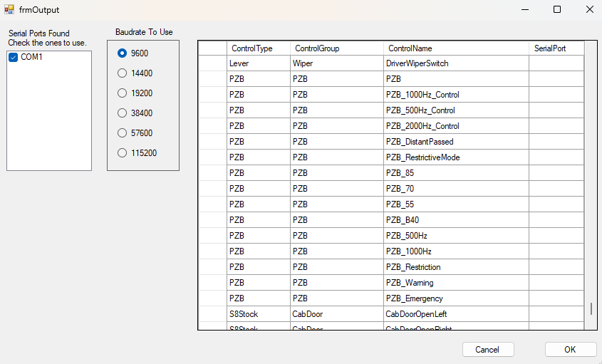Select the row header of PZB_B40 row
Viewport: 602px width, 364px height.
coord(213,220)
